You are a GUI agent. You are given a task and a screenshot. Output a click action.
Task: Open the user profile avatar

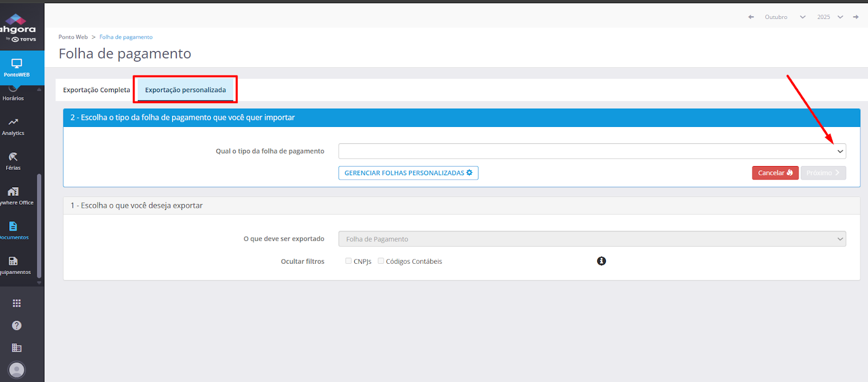(x=17, y=370)
